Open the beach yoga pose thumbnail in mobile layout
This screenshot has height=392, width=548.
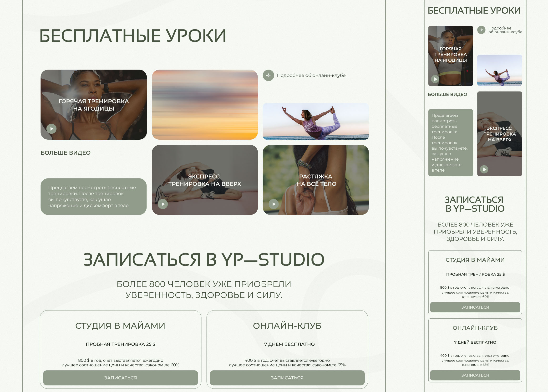click(x=499, y=70)
